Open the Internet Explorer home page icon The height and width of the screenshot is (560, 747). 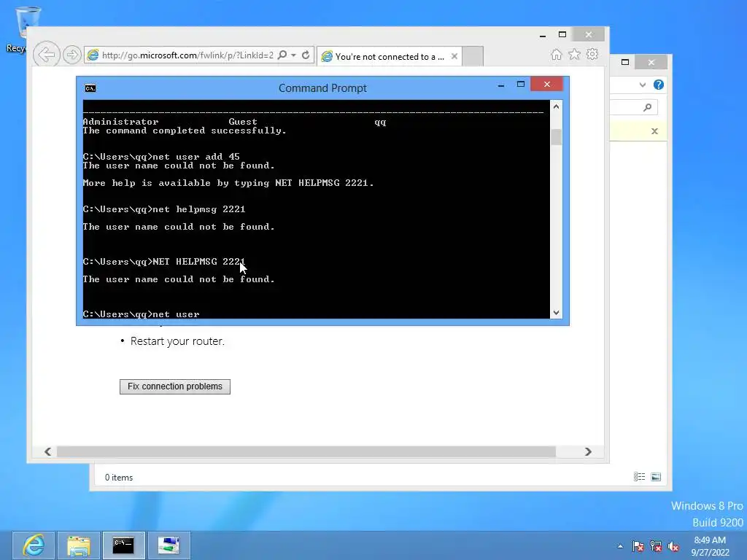click(556, 55)
